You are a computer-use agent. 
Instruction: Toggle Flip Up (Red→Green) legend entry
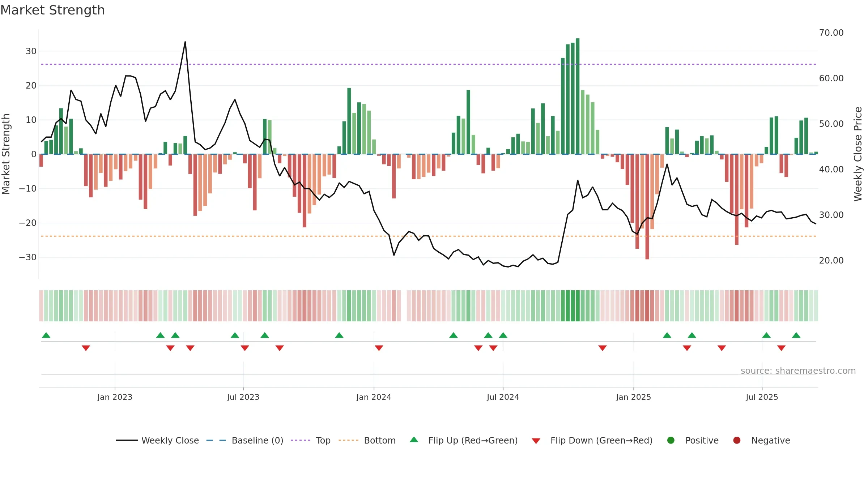(464, 440)
